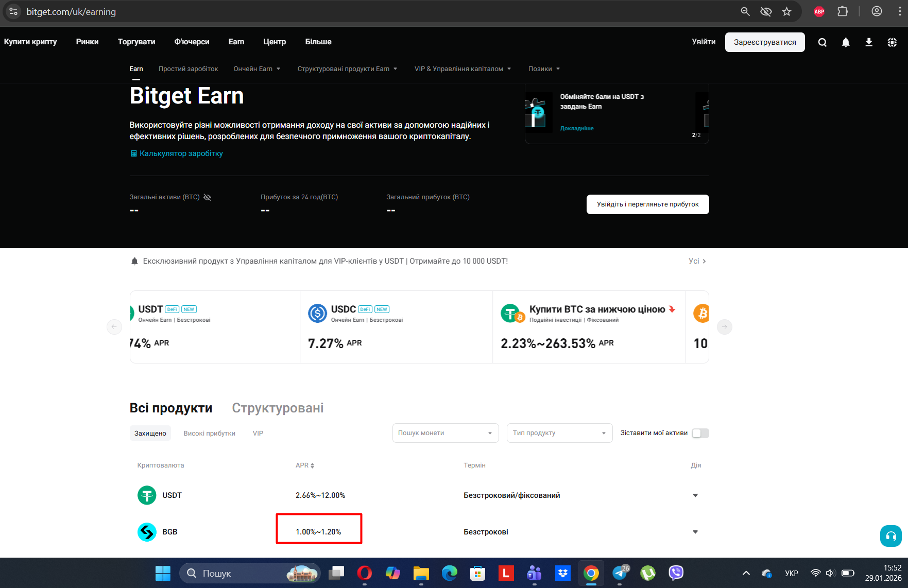The width and height of the screenshot is (908, 588).
Task: Open Viber from the taskbar
Action: [676, 573]
